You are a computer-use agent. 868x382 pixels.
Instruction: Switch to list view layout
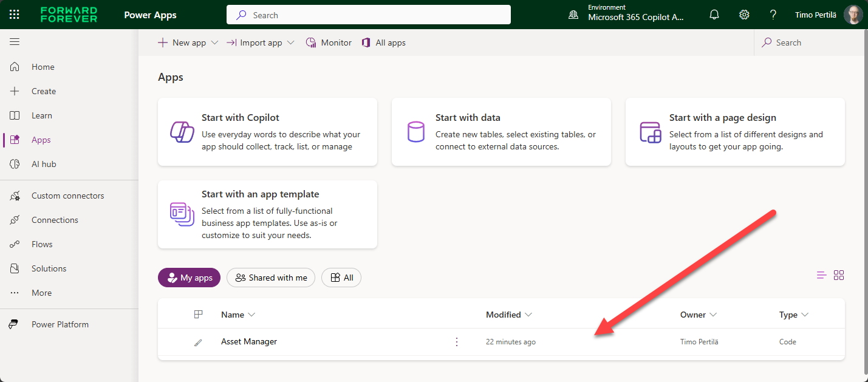pos(821,275)
